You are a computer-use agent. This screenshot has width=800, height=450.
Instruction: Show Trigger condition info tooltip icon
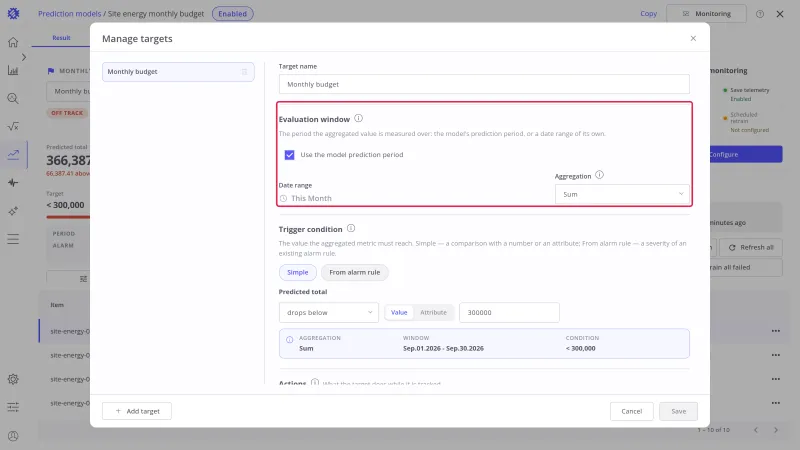351,228
